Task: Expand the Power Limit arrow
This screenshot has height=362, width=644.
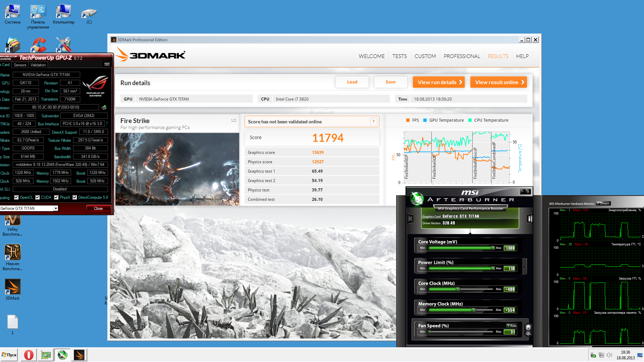Action: [524, 266]
